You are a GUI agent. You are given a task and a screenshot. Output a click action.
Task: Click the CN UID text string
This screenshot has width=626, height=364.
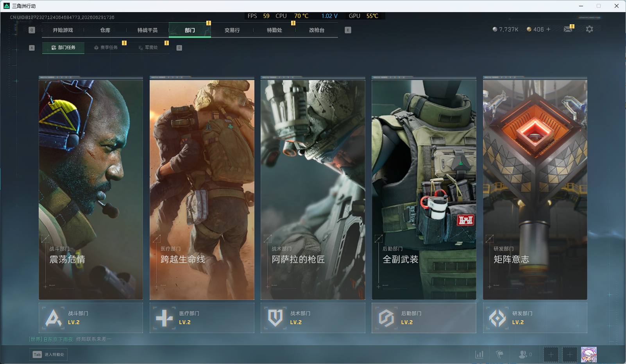pyautogui.click(x=62, y=17)
